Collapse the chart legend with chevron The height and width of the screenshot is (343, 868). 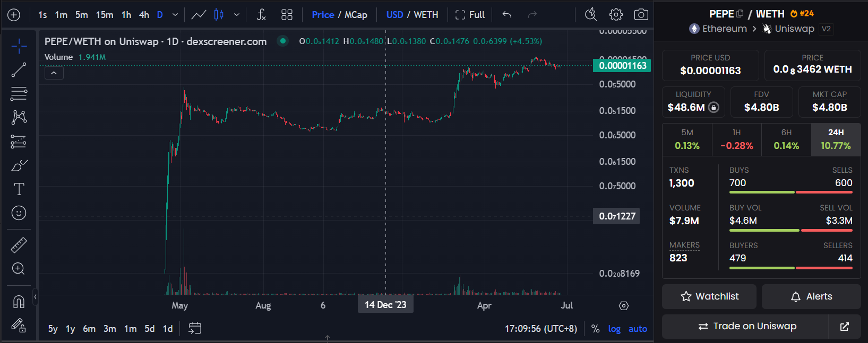[x=54, y=73]
